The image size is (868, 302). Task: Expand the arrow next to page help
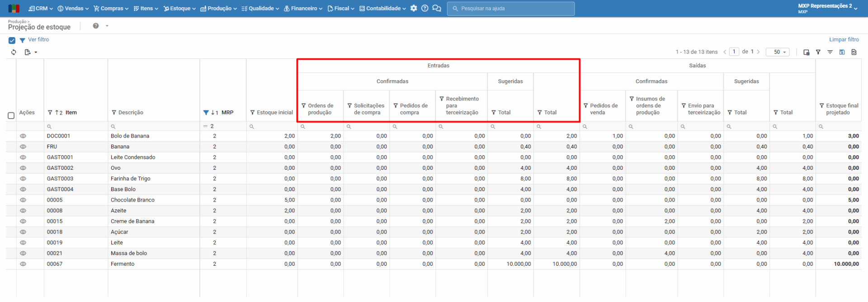pos(107,26)
